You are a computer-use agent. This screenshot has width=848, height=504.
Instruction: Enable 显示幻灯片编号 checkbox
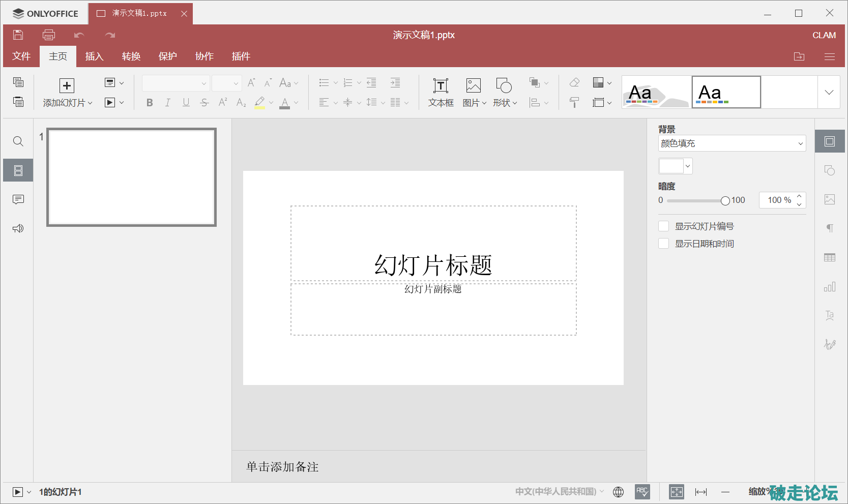point(664,226)
